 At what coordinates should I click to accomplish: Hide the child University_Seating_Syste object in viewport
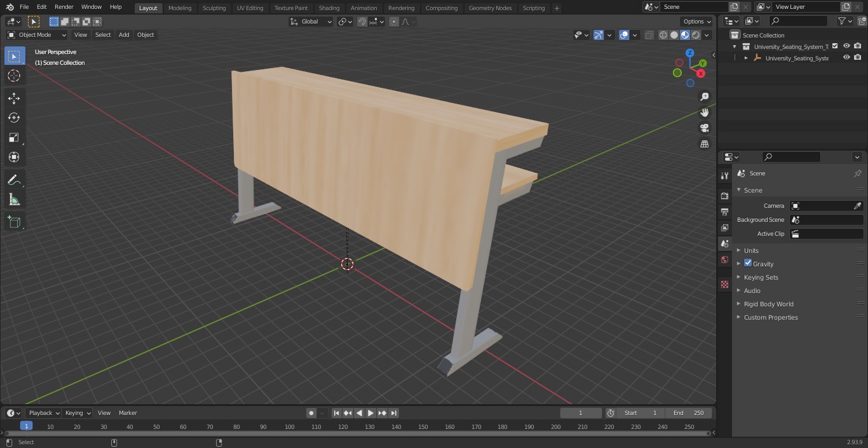pyautogui.click(x=846, y=58)
